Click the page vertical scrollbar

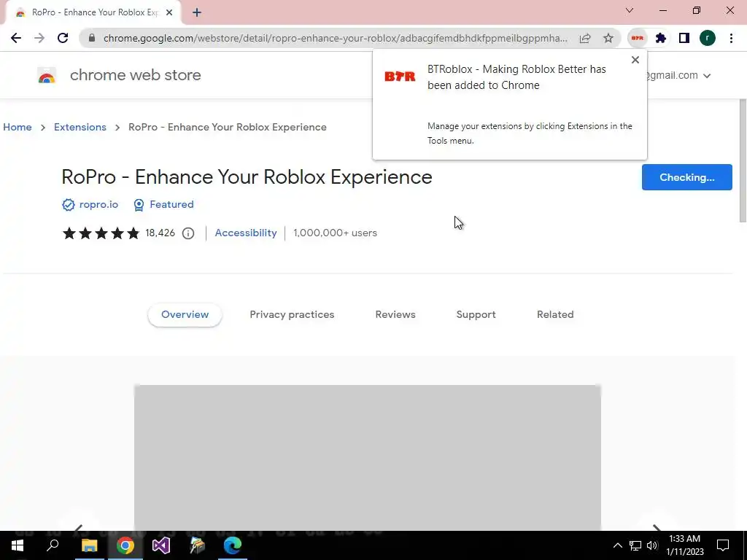[742, 160]
